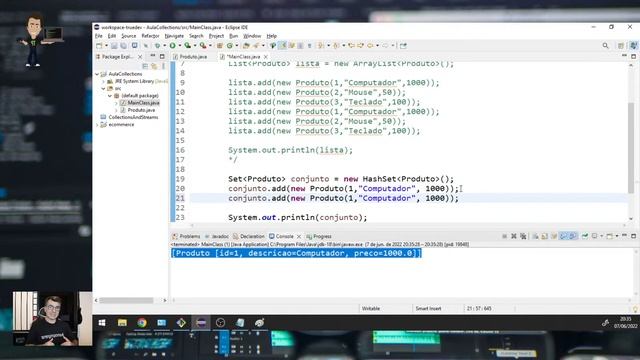Open the Source menu

(x=129, y=36)
